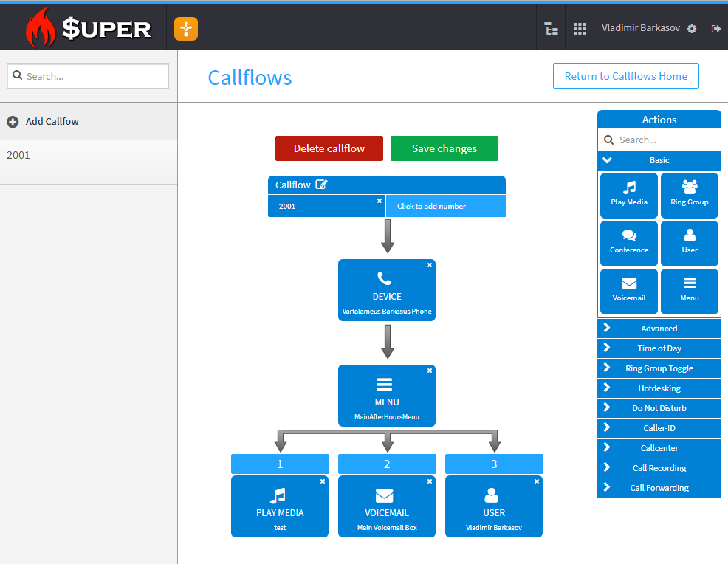Select the Play Media action tile
Viewport: 728px width, 564px height.
(629, 196)
